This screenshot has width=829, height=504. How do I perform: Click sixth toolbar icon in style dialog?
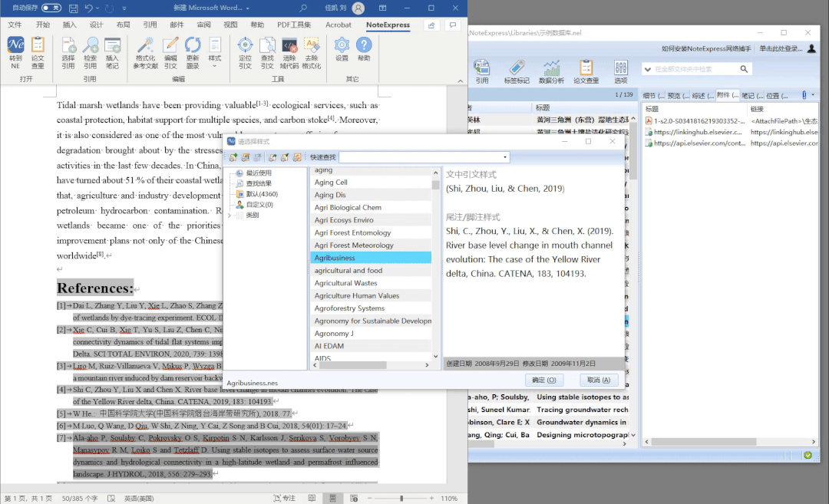[x=297, y=157]
